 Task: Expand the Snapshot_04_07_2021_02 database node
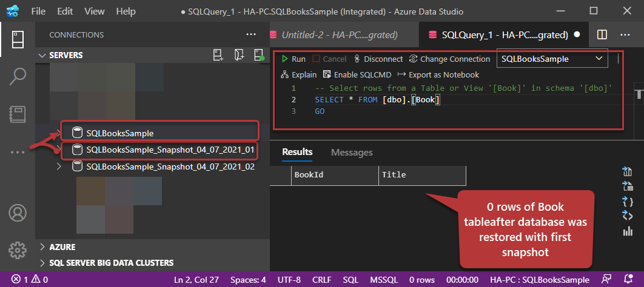(x=59, y=167)
